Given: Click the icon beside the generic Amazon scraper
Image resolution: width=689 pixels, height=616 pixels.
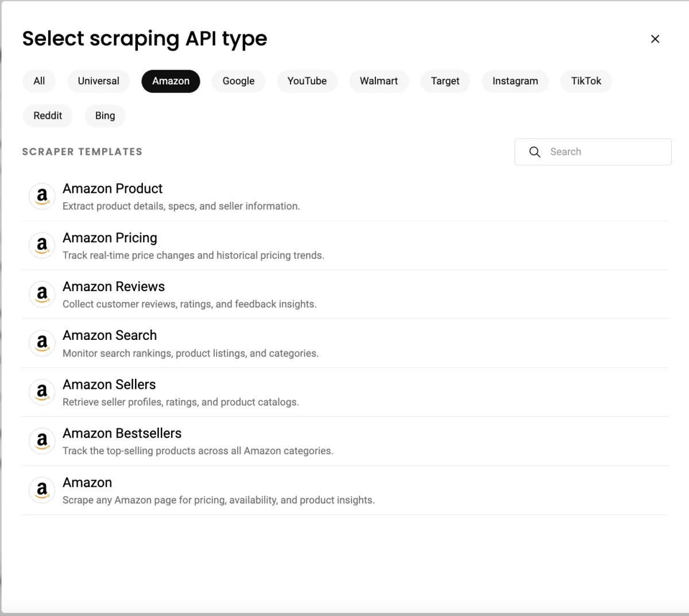Looking at the screenshot, I should pyautogui.click(x=42, y=490).
